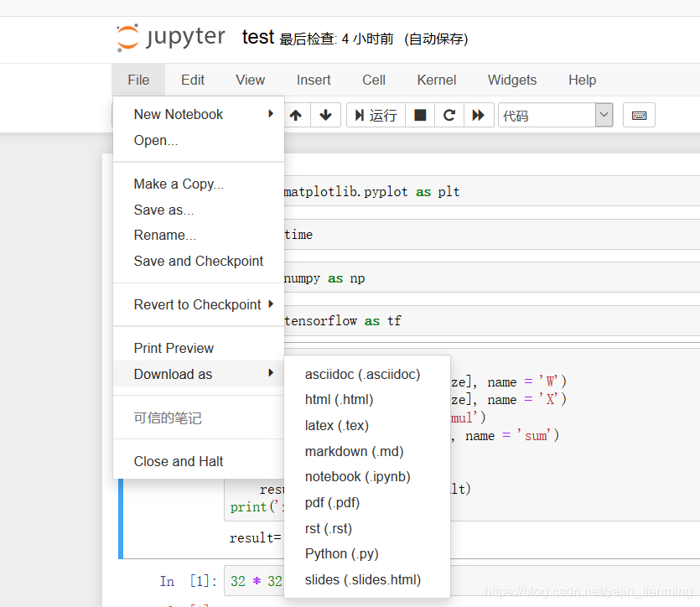The image size is (700, 607).
Task: Download as Python (.py)
Action: pos(367,554)
